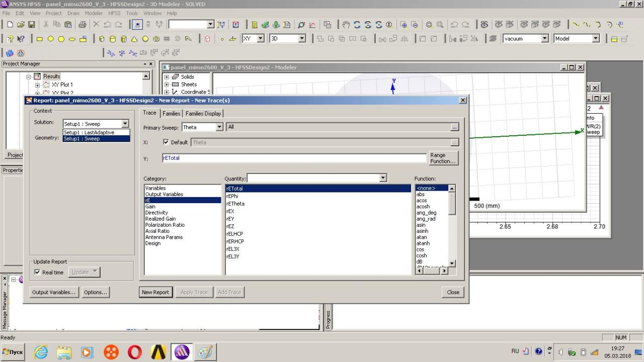Click the Open project folder icon
Viewport: 644px width, 362px height.
[21, 24]
